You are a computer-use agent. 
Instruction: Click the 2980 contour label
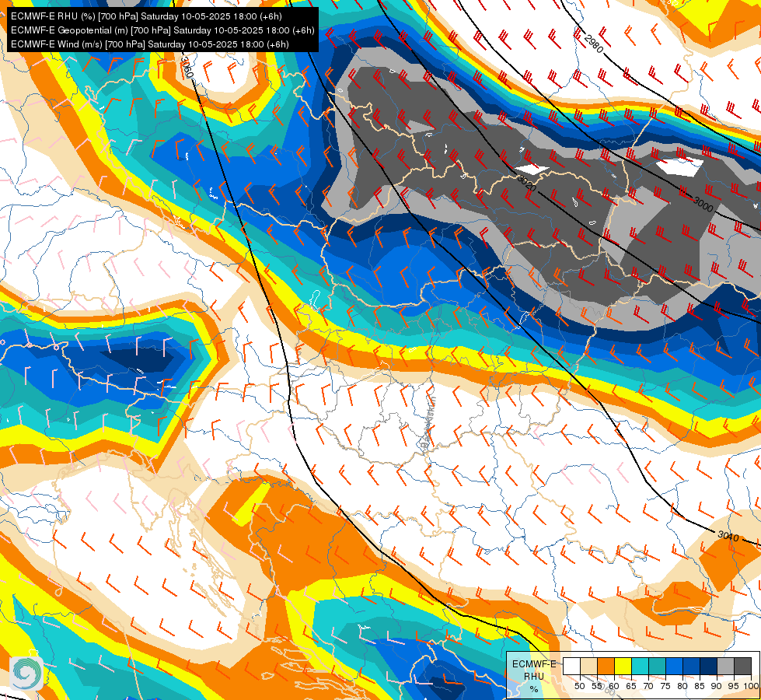click(593, 44)
